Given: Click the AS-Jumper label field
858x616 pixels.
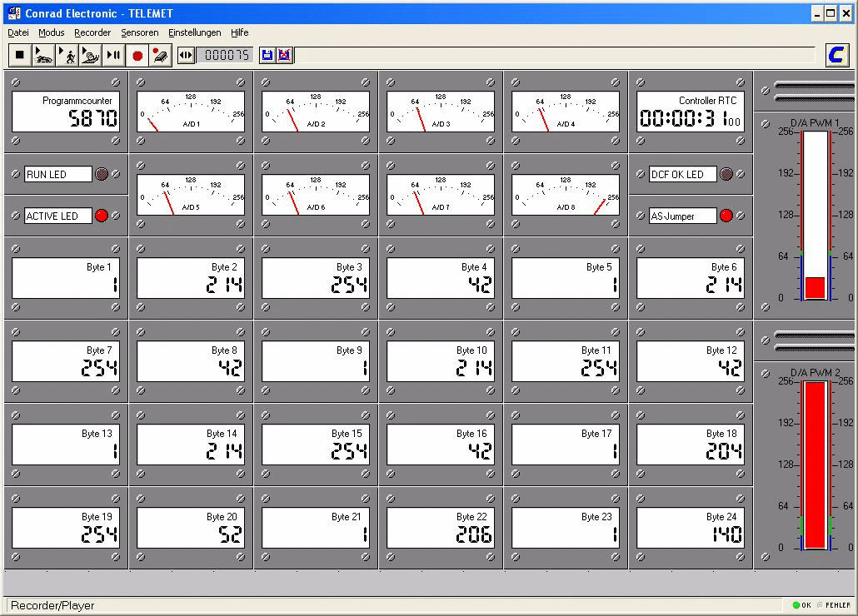Looking at the screenshot, I should [x=683, y=216].
